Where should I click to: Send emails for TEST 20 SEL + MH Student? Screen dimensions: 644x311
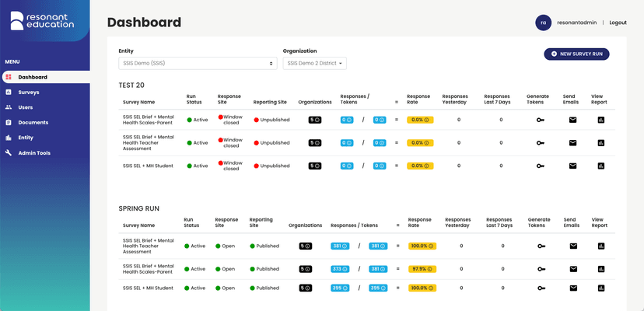572,166
